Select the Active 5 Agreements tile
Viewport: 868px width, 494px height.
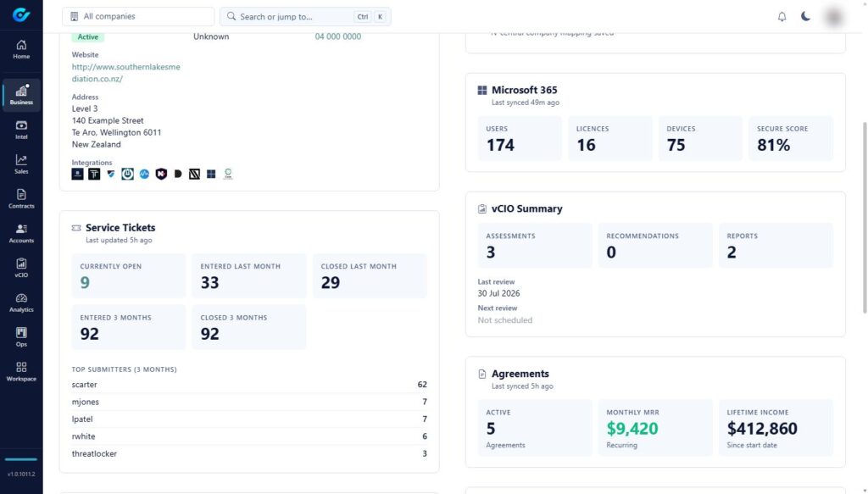coord(535,428)
